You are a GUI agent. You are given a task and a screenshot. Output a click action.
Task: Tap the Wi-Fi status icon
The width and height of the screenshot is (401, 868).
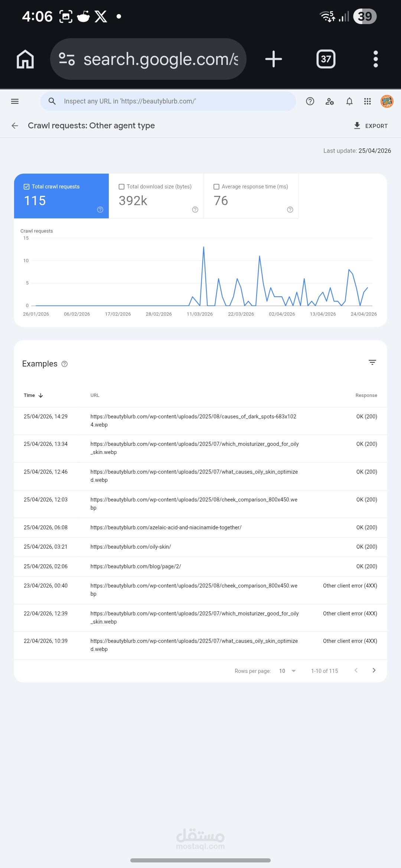click(327, 16)
